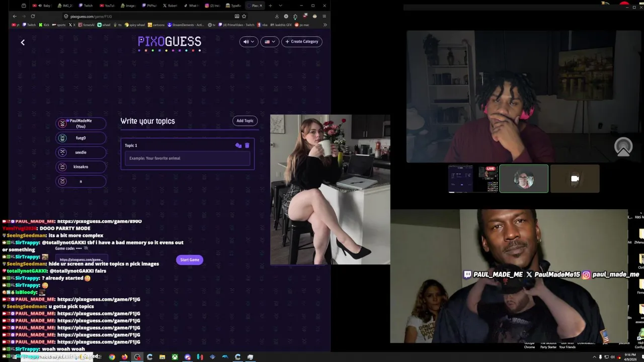Switch to the Robert X browser tab
The height and width of the screenshot is (362, 644).
170,6
